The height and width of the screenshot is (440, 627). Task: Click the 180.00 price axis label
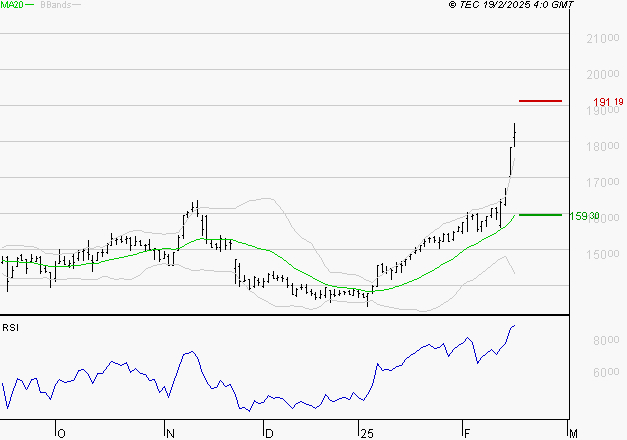pos(603,146)
